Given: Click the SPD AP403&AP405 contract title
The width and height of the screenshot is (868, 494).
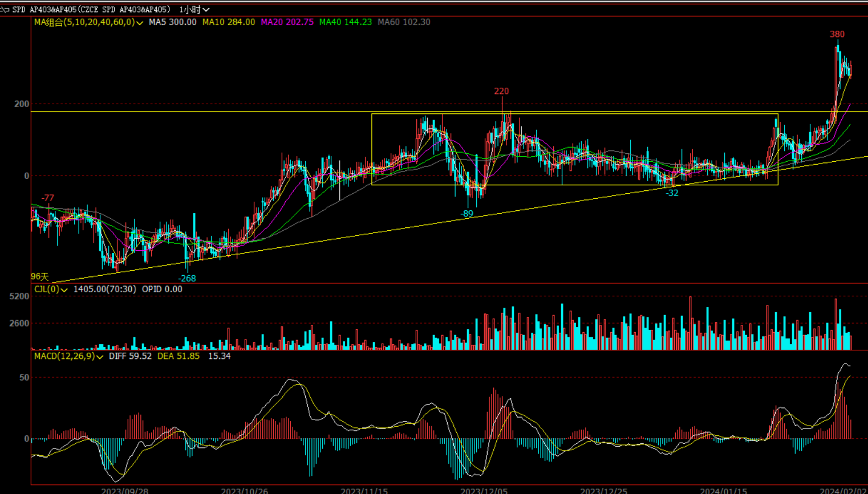Looking at the screenshot, I should pyautogui.click(x=91, y=10).
